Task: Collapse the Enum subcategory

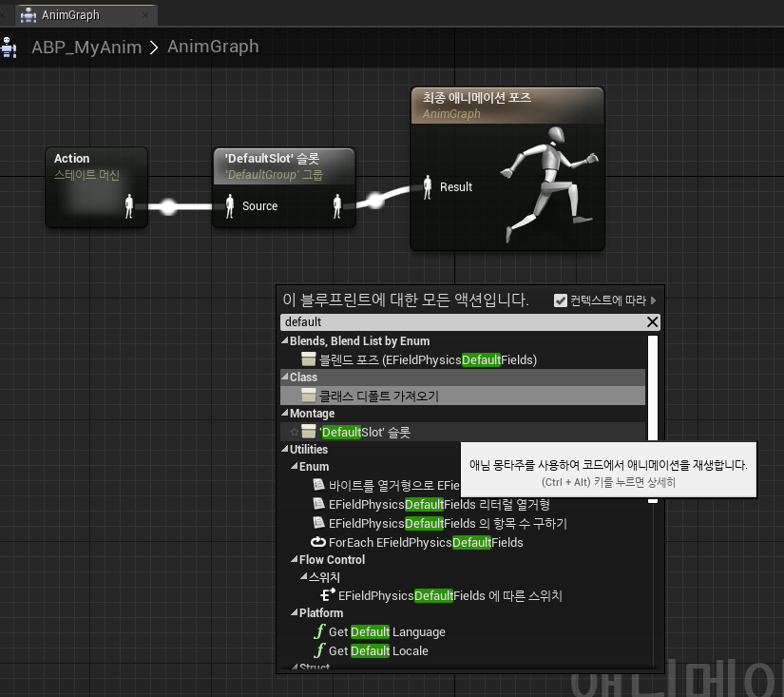Action: (x=294, y=466)
